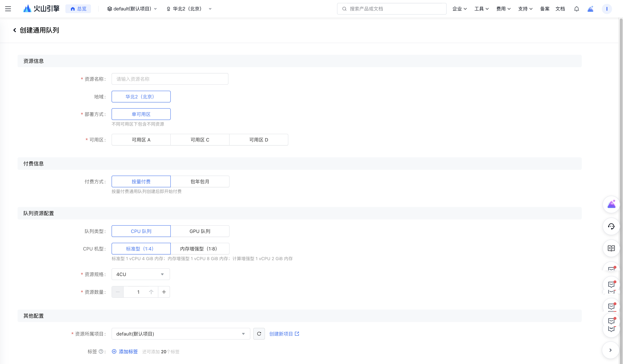This screenshot has height=364, width=623.
Task: Open the documentation book floating icon
Action: point(611,248)
